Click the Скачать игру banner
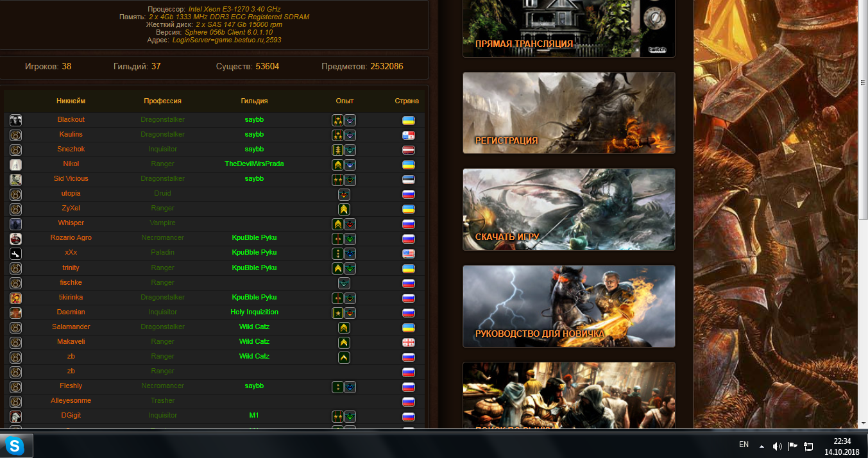The image size is (868, 458). tap(568, 209)
